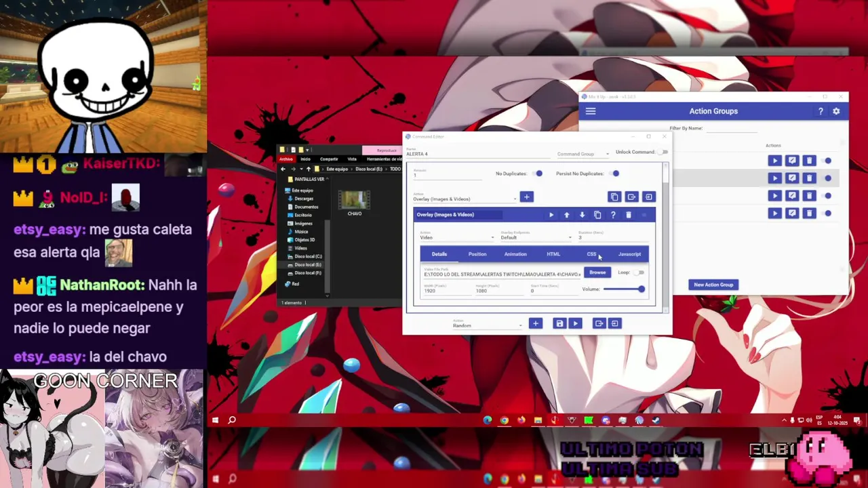
Task: Open recent locations dropdown in File Explorer
Action: point(300,169)
